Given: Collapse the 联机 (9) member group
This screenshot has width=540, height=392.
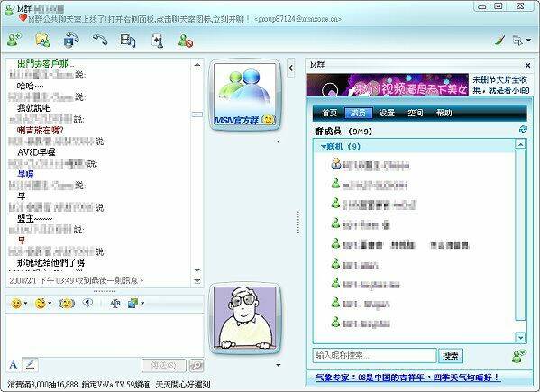Looking at the screenshot, I should tap(324, 147).
